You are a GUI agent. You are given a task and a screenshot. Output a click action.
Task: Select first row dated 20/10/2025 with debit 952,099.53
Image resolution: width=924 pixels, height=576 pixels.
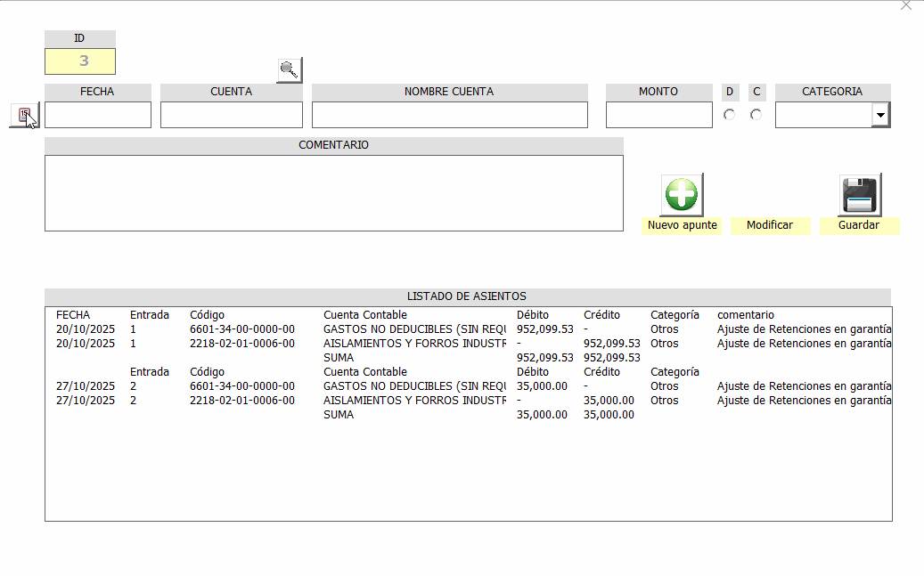point(356,329)
